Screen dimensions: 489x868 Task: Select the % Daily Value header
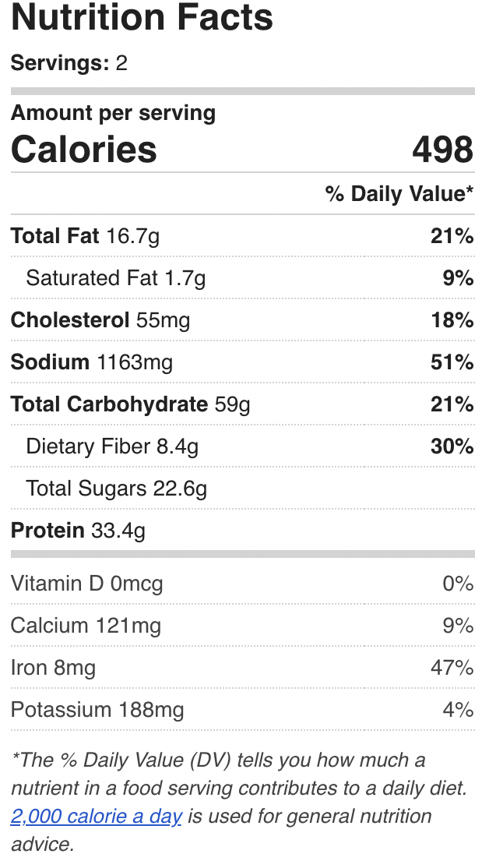399,194
